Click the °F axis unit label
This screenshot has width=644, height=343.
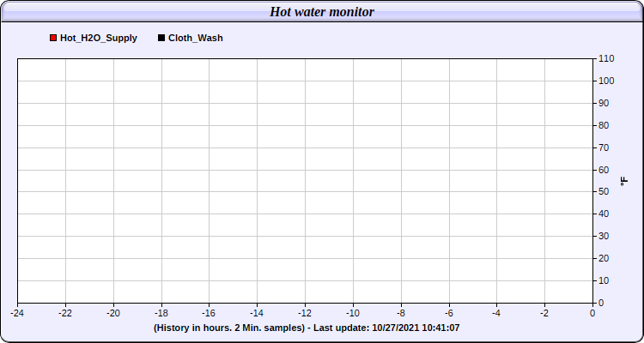[624, 181]
